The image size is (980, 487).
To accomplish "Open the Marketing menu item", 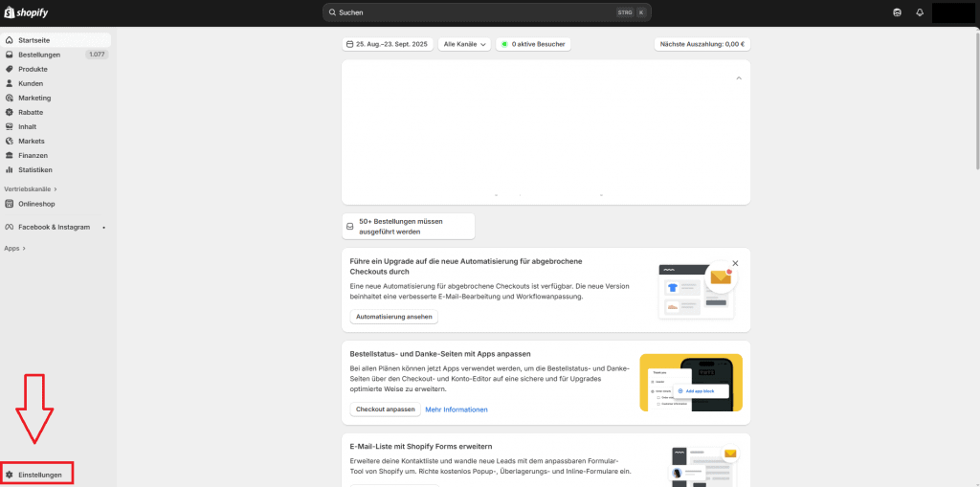I will tap(34, 98).
